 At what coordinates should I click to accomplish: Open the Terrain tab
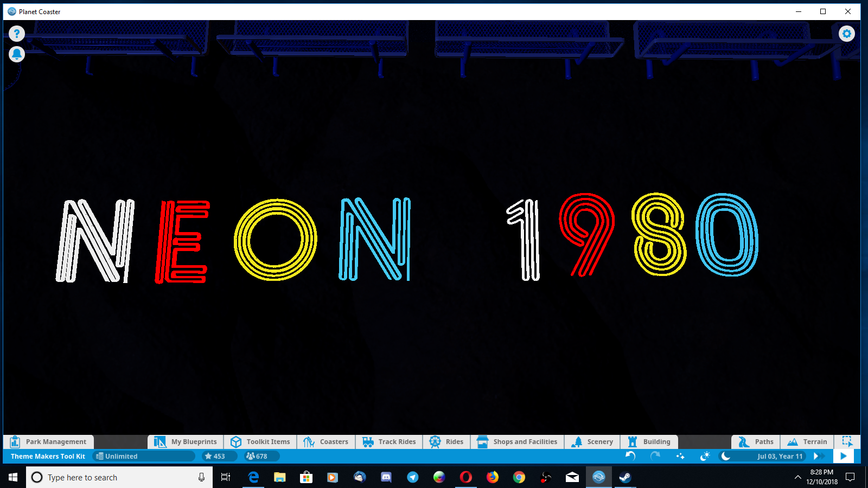pos(807,442)
